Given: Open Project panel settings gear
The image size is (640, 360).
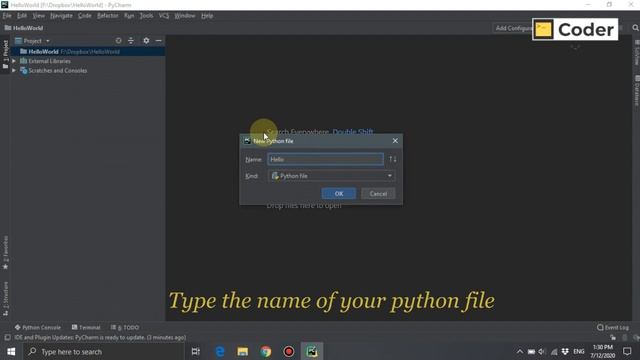Looking at the screenshot, I should [146, 41].
